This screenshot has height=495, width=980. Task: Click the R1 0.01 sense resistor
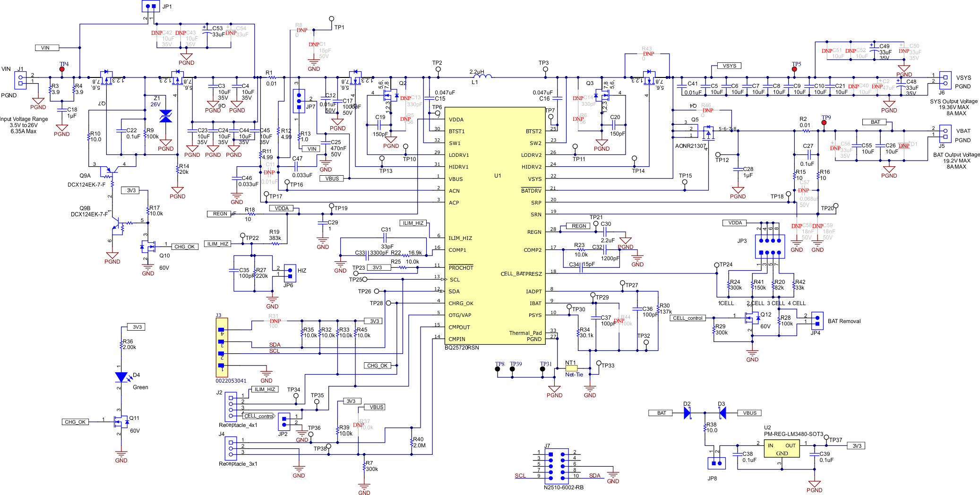[x=272, y=77]
